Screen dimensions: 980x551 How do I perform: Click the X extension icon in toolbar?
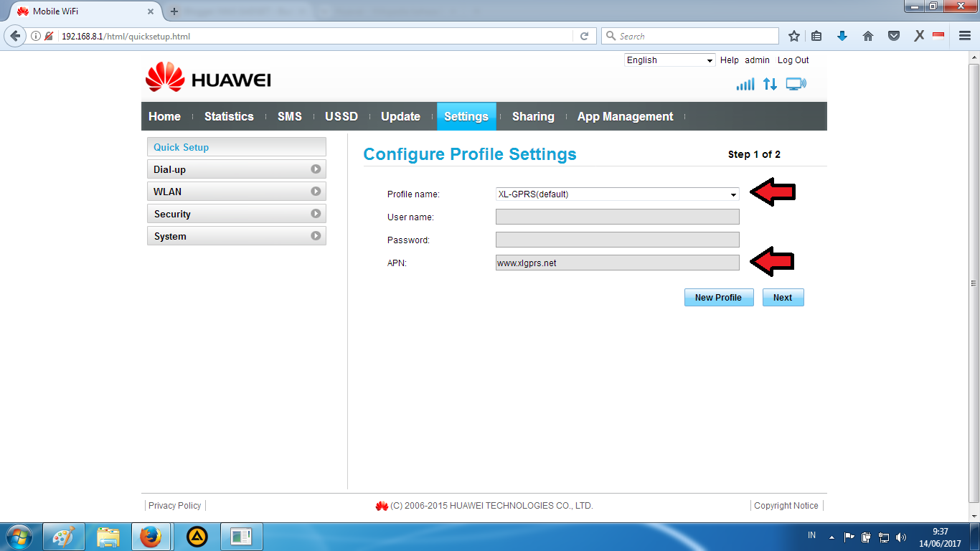pyautogui.click(x=918, y=36)
